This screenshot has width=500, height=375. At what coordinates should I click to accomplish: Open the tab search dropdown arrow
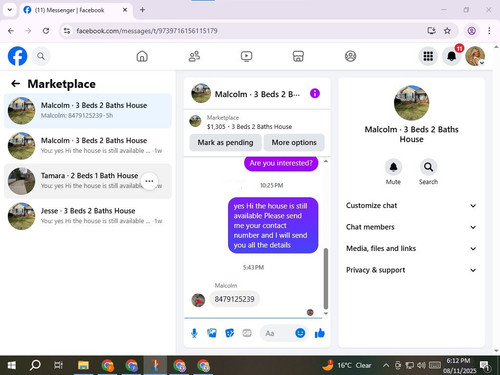(10, 10)
